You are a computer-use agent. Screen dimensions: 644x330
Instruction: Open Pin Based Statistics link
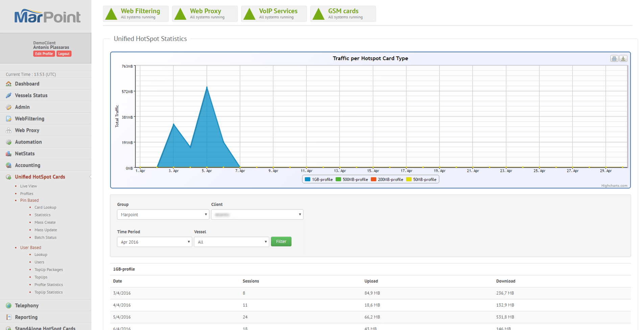[42, 215]
